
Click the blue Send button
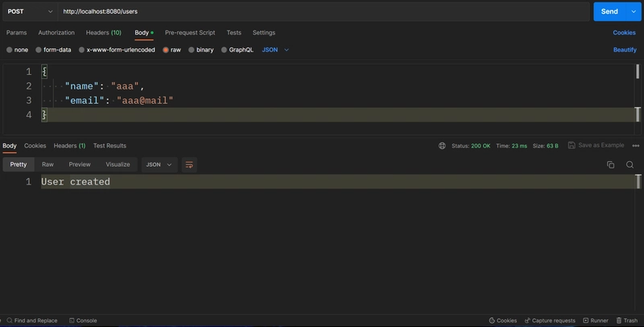tap(609, 11)
